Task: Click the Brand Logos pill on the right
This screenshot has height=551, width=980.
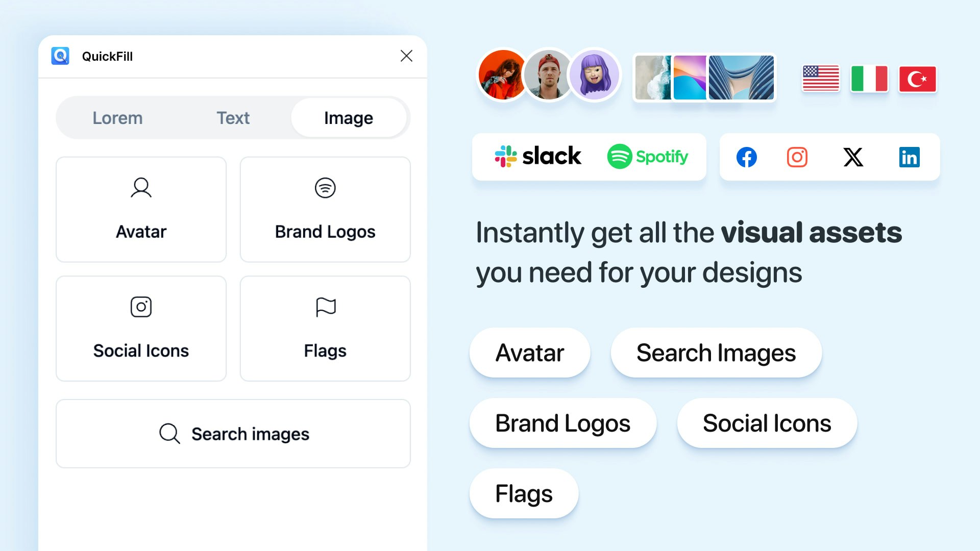Action: tap(562, 423)
